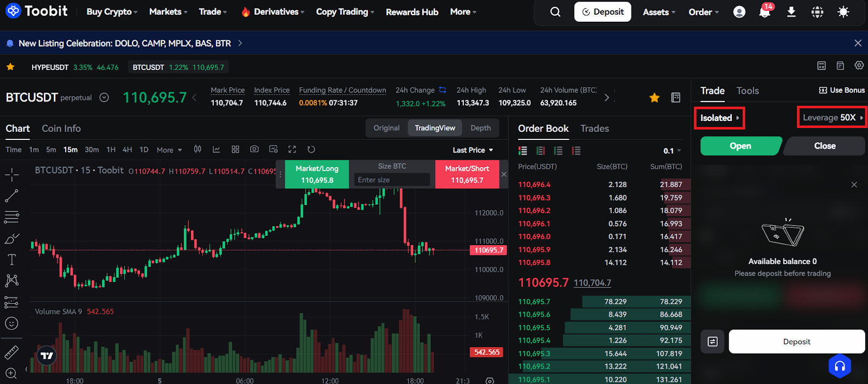Select the ruler measure tool
The height and width of the screenshot is (384, 868).
pyautogui.click(x=11, y=353)
